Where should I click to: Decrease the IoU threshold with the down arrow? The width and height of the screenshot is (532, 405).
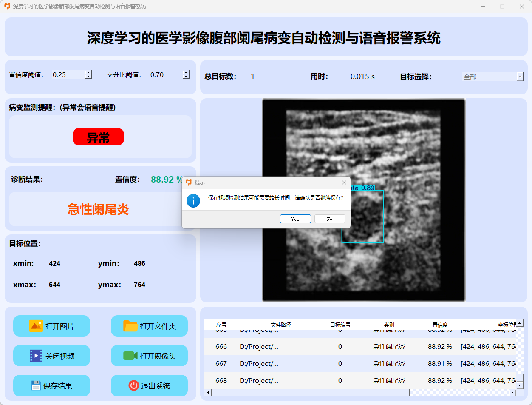pyautogui.click(x=186, y=77)
